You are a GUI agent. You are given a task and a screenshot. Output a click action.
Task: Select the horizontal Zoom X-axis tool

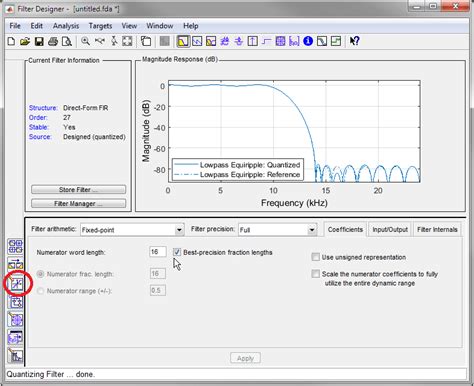click(100, 41)
